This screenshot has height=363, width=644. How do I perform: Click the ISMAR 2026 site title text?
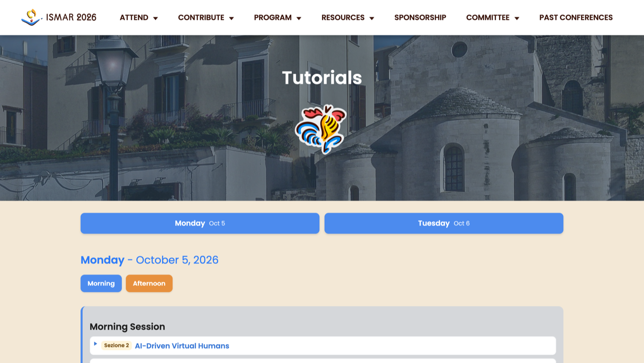click(x=71, y=17)
